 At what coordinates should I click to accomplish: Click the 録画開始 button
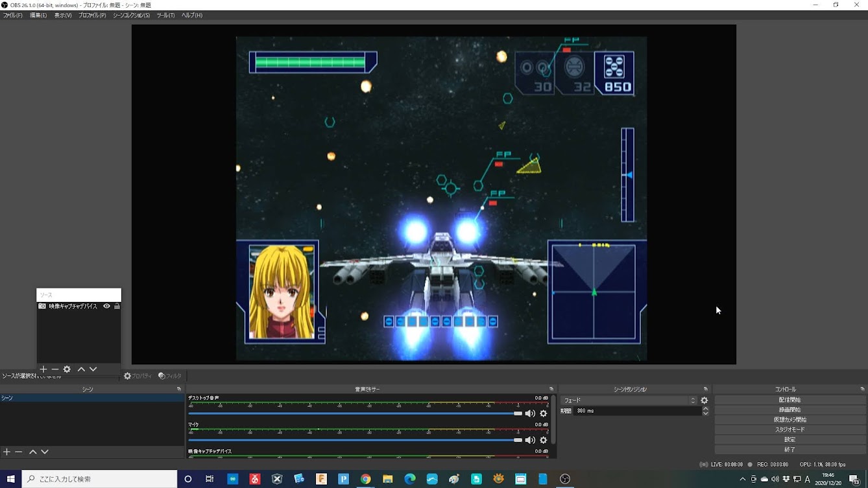click(790, 410)
